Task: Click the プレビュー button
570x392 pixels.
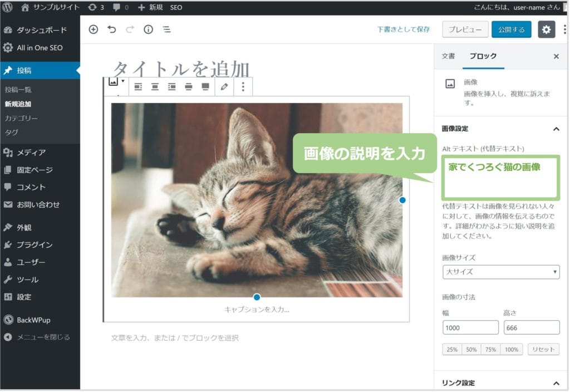Action: pos(465,30)
